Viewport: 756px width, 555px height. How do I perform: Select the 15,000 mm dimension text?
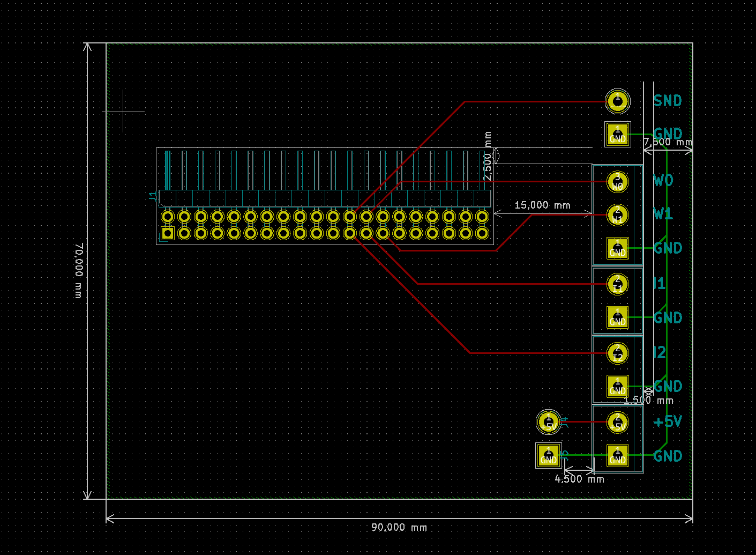[542, 205]
